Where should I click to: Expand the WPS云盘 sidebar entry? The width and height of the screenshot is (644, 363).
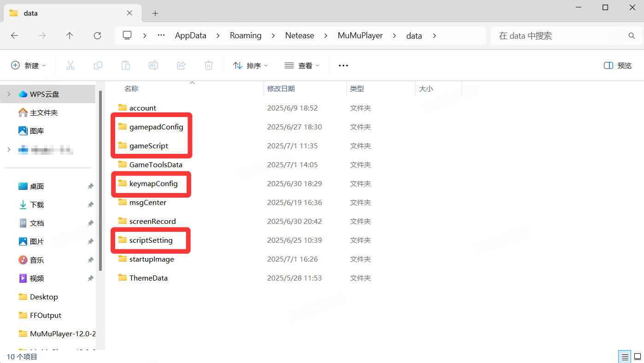(x=8, y=94)
